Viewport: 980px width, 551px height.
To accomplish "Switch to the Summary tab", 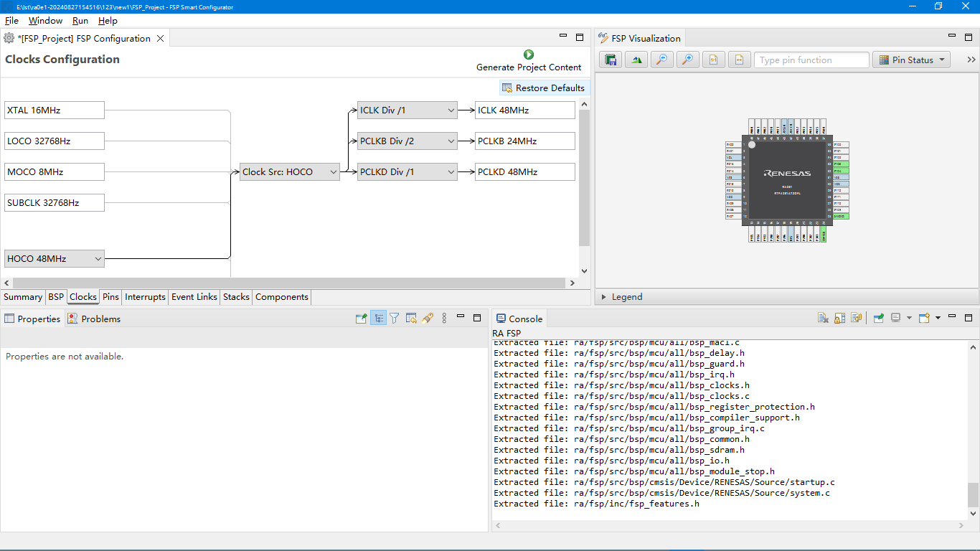I will (23, 297).
